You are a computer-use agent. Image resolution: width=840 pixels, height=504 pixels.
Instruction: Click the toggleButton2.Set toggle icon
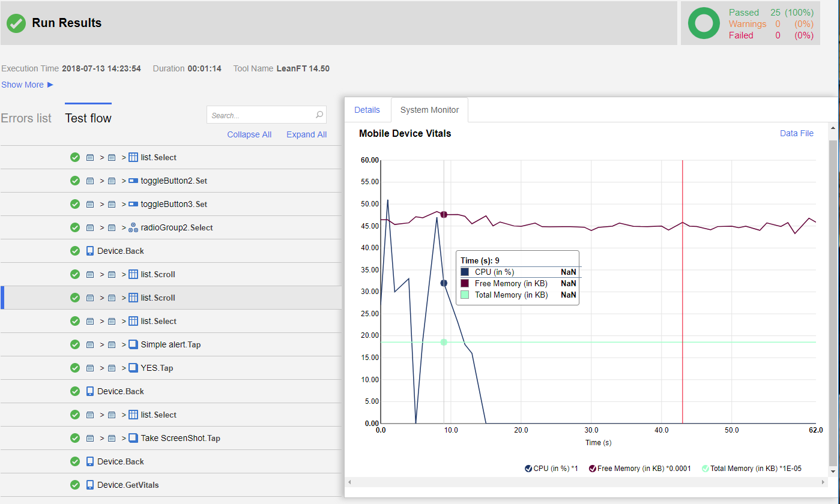click(x=133, y=181)
